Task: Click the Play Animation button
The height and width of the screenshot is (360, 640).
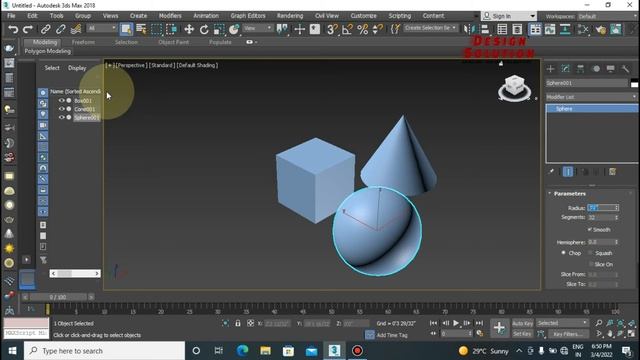Action: [456, 323]
